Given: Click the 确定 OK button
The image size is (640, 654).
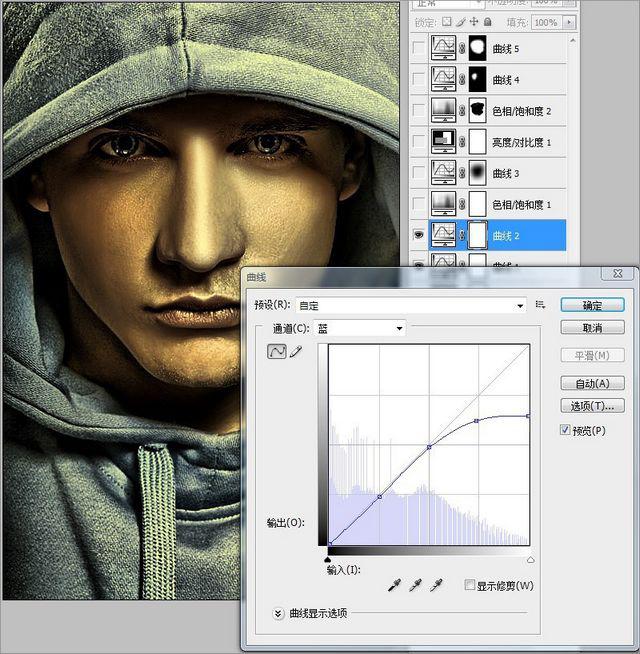Looking at the screenshot, I should pyautogui.click(x=592, y=305).
